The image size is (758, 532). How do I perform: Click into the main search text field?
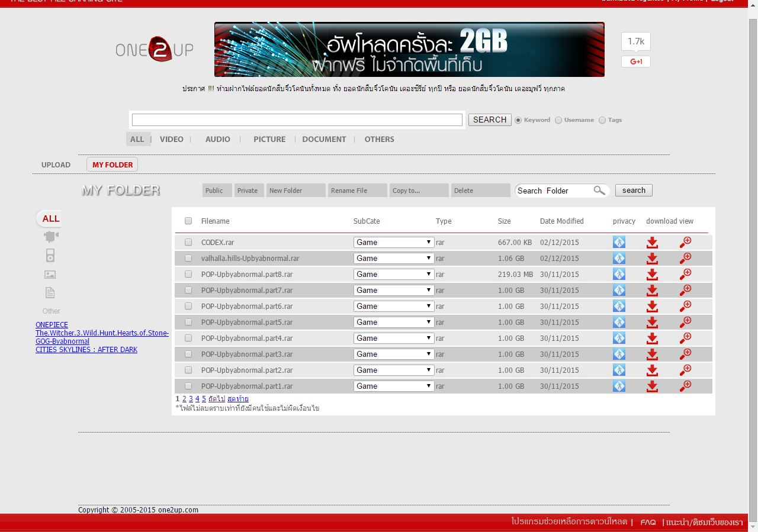tap(297, 120)
